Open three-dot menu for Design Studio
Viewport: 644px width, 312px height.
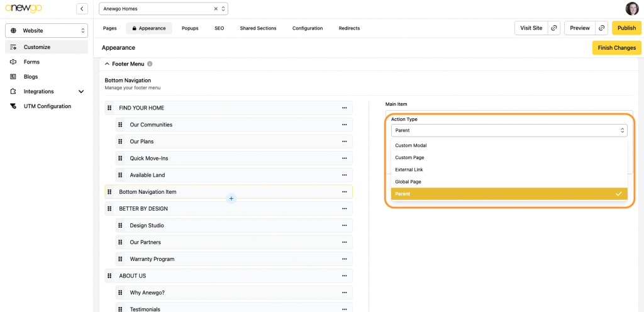click(344, 225)
